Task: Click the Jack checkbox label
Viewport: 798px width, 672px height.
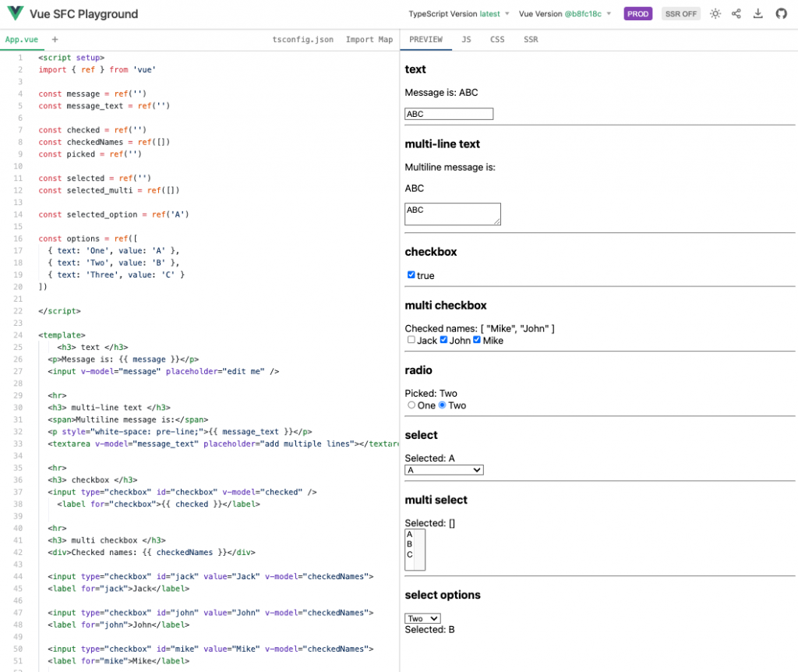Action: click(x=427, y=341)
